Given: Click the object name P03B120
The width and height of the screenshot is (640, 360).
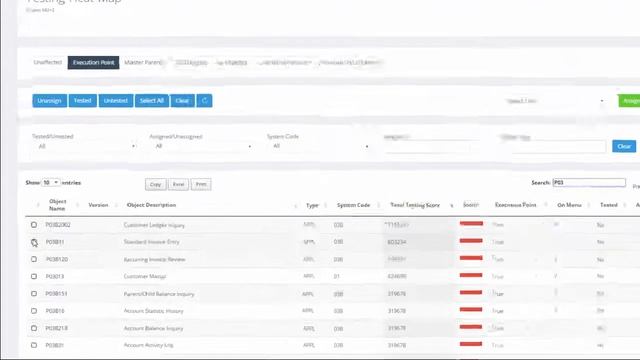Looking at the screenshot, I should (x=56, y=259).
